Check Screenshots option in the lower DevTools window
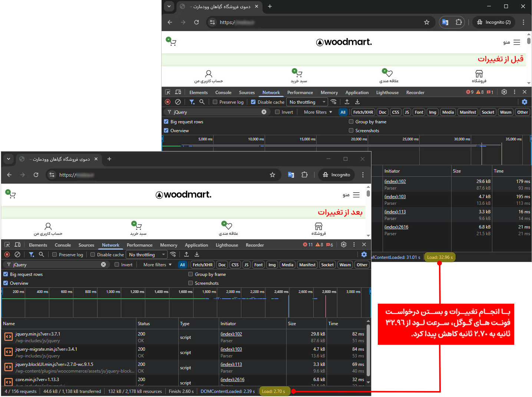 click(191, 283)
